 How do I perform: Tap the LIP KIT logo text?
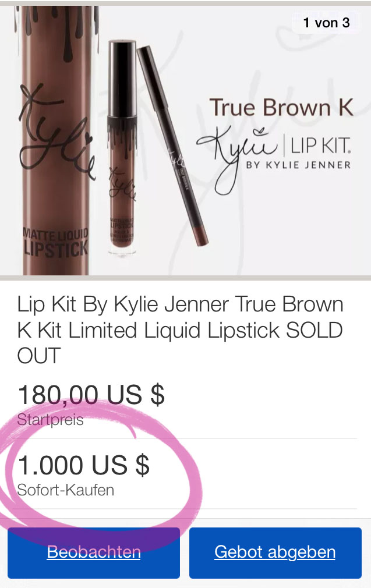coord(321,146)
